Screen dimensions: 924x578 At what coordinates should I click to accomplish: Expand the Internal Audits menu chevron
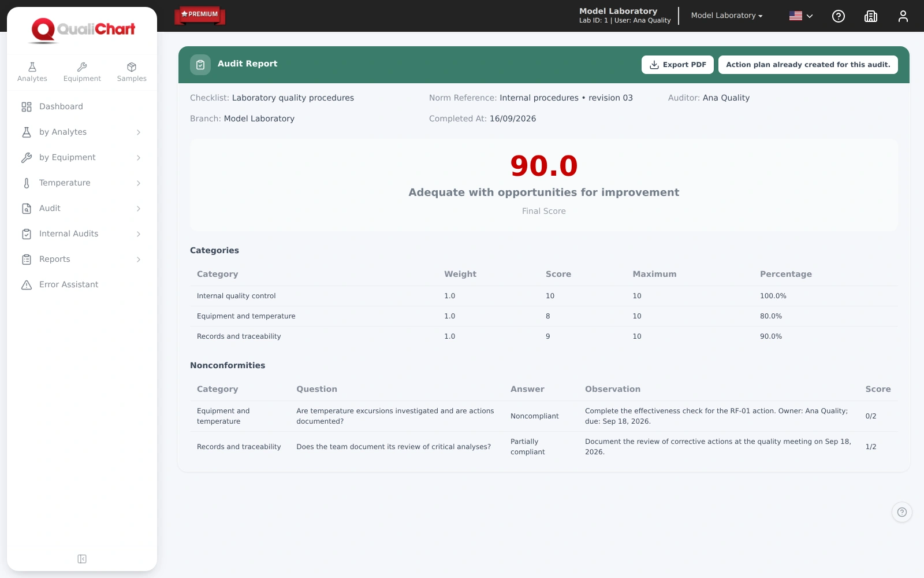pos(139,234)
